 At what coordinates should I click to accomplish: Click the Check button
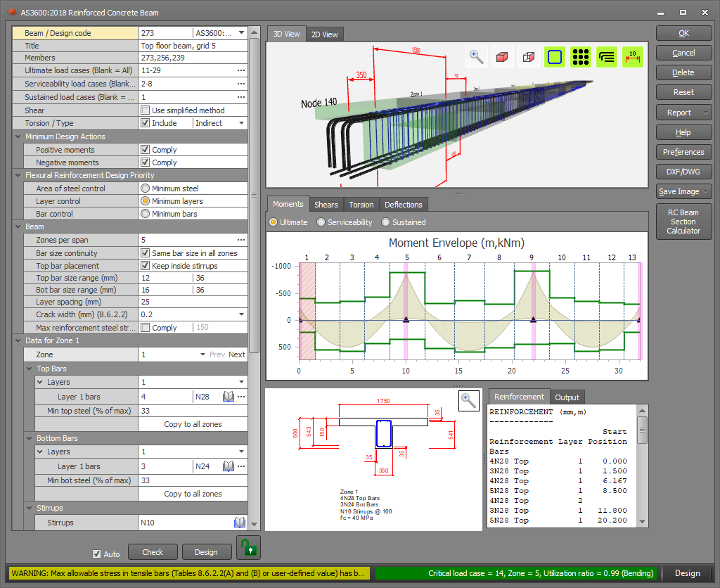(153, 552)
